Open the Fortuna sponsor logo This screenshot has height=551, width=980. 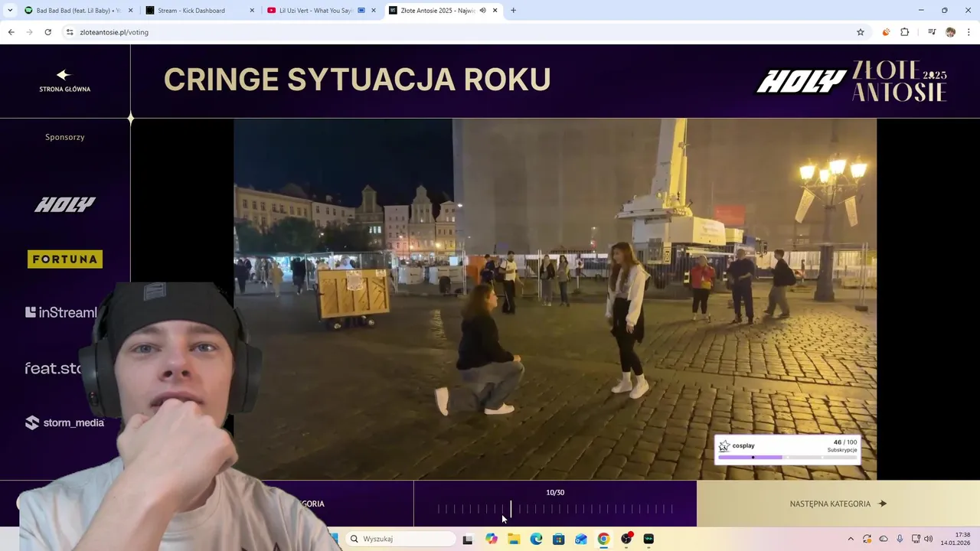65,259
